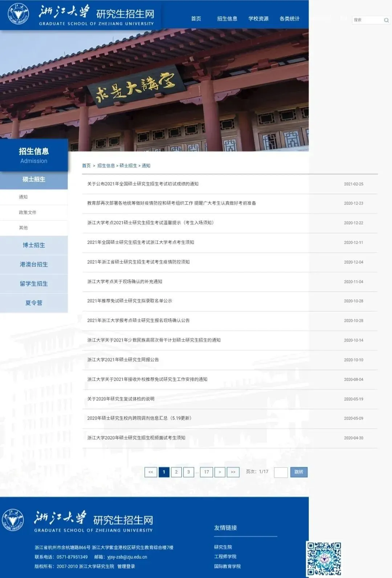Viewport: 392px width, 578px height.
Task: Select the 硕士招生 sidebar section
Action: point(34,179)
